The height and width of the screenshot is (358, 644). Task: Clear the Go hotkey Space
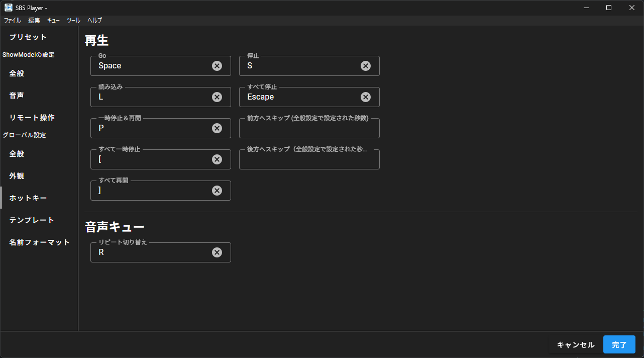point(217,65)
